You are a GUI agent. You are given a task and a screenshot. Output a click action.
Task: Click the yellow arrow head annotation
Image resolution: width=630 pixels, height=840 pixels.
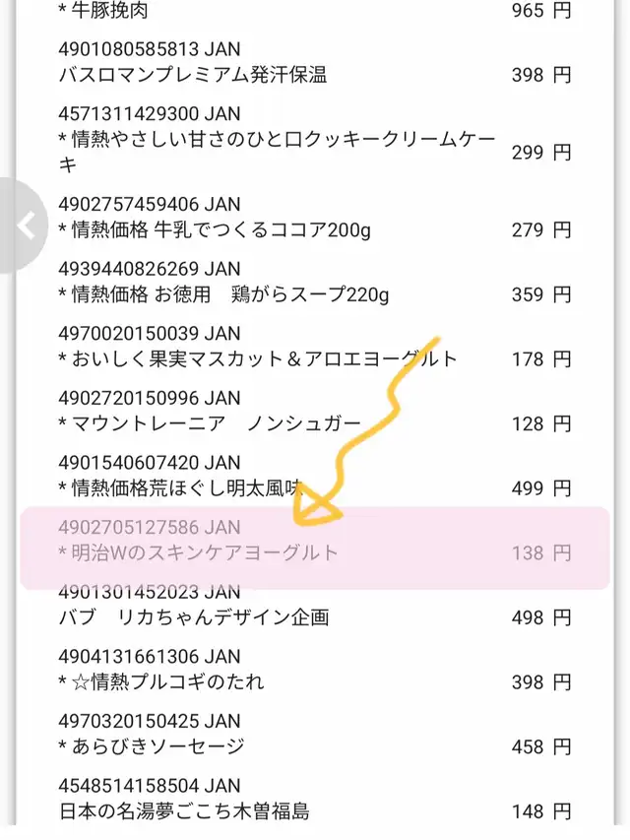point(317,508)
